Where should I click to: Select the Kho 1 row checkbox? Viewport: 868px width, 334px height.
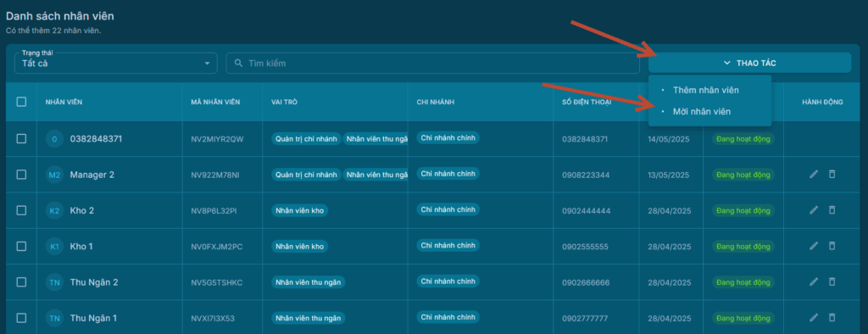click(21, 246)
